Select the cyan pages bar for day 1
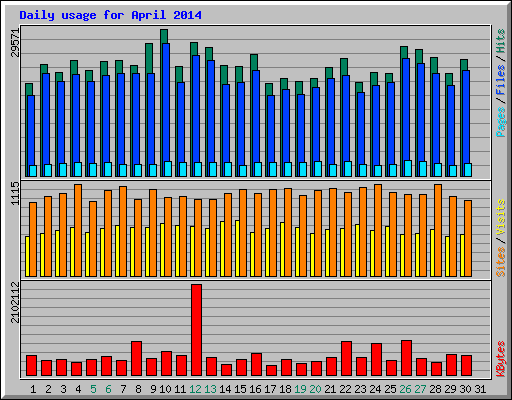The image size is (512, 400). (x=33, y=171)
